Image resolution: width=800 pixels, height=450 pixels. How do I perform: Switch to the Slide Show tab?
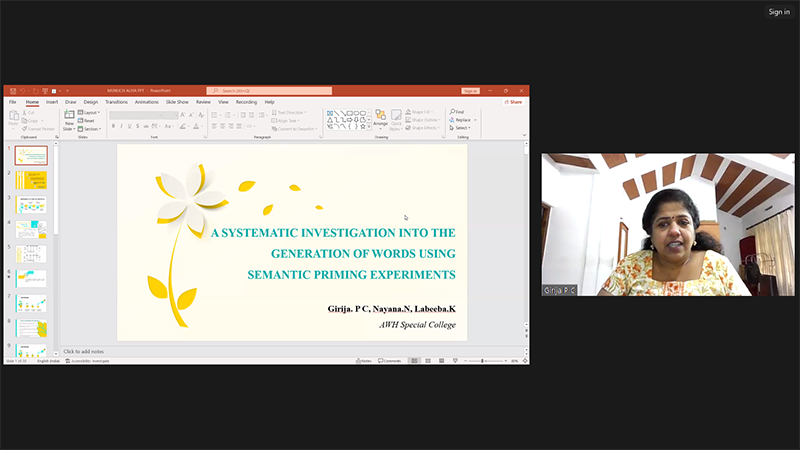coord(177,102)
